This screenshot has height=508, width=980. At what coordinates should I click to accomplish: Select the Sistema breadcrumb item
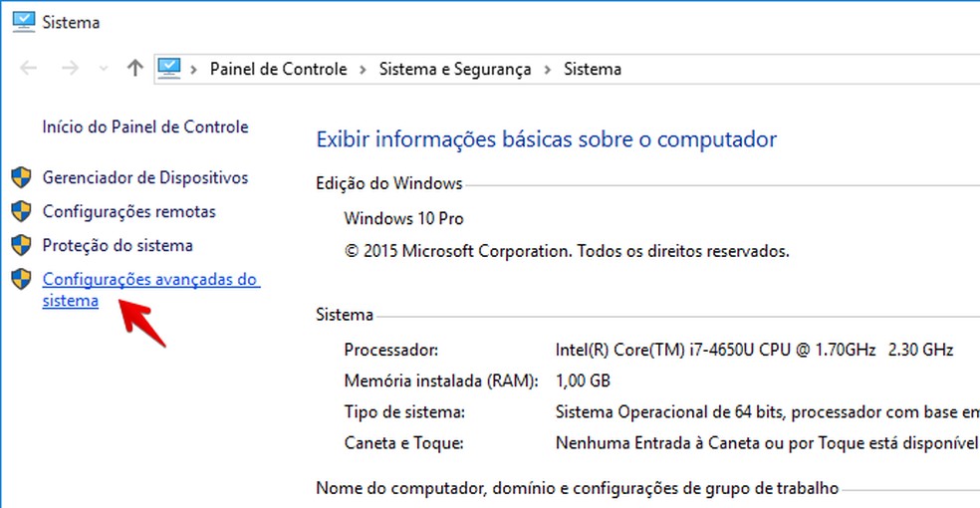coord(592,69)
